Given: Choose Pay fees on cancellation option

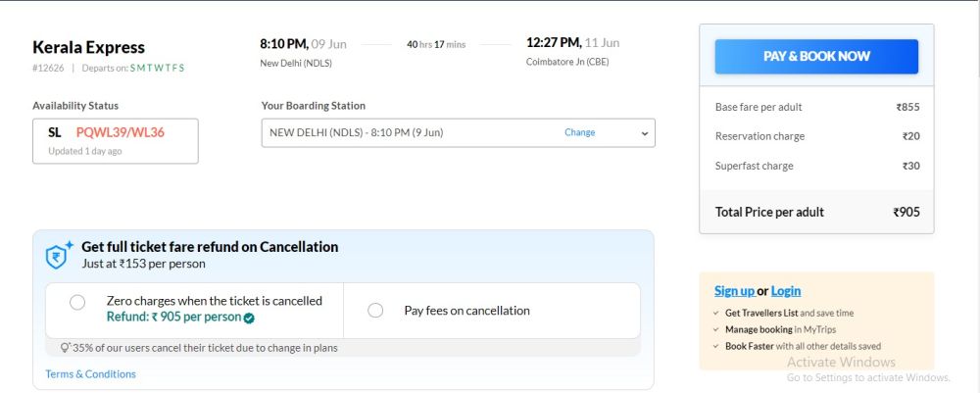Looking at the screenshot, I should (x=375, y=311).
